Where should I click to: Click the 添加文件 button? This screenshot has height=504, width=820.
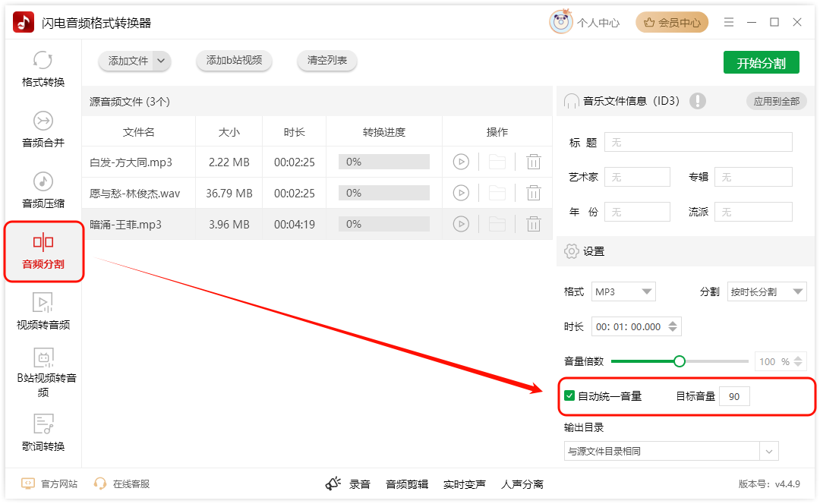128,61
